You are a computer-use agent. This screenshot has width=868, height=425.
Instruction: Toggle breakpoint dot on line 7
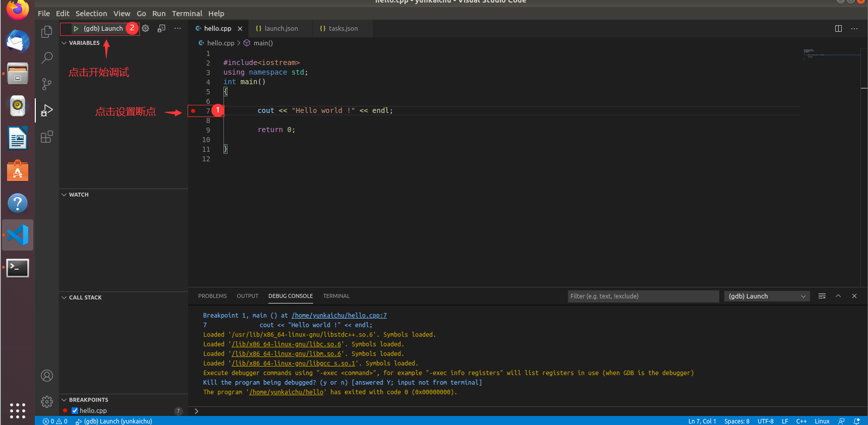193,111
